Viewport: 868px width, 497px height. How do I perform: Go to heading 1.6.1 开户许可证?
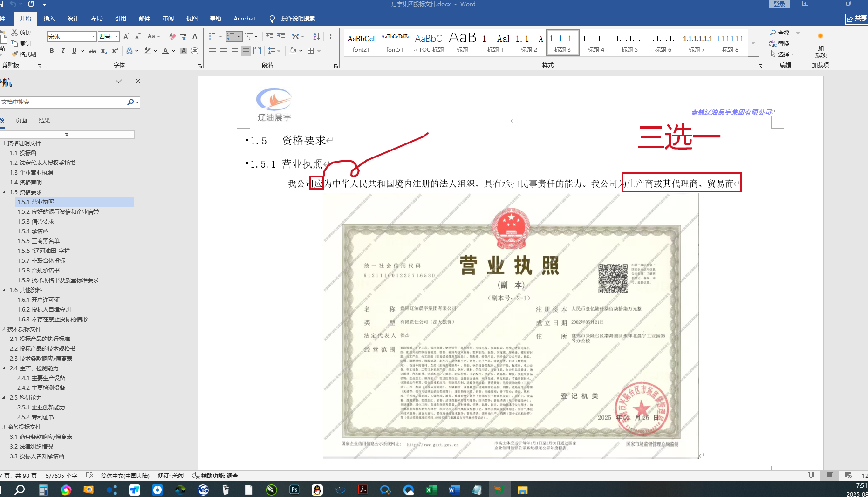click(39, 300)
